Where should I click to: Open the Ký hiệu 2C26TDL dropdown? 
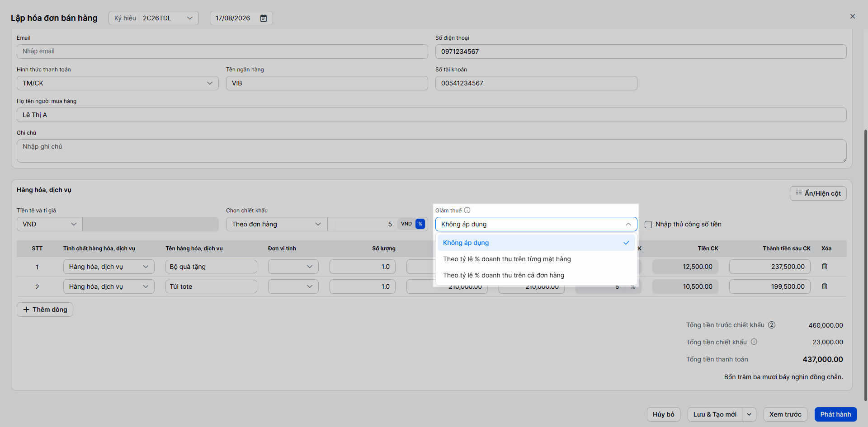tap(154, 18)
